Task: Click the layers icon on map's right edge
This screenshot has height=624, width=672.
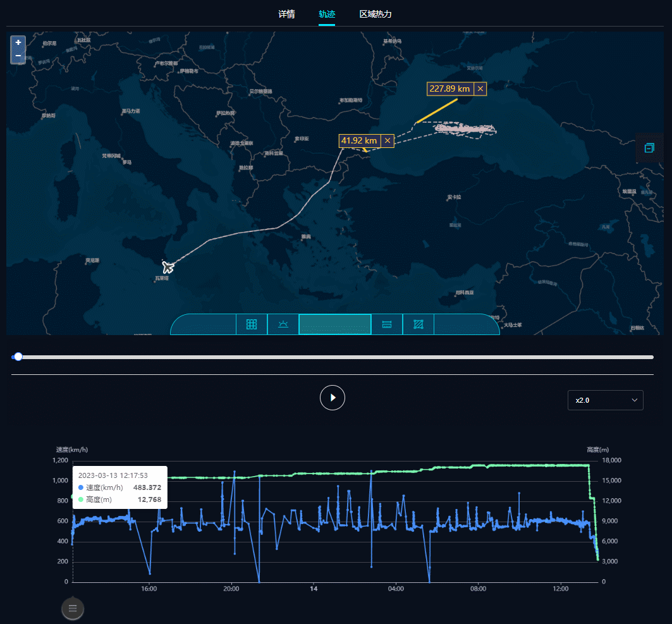Action: (649, 148)
